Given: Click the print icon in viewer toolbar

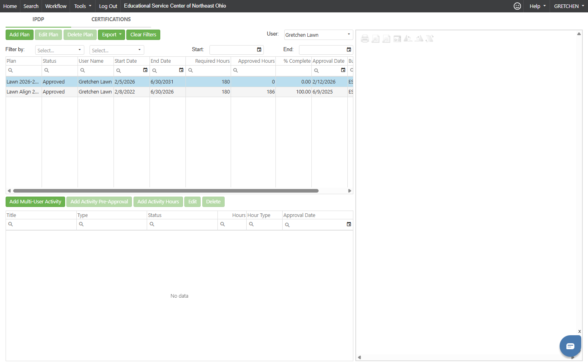Looking at the screenshot, I should point(365,39).
